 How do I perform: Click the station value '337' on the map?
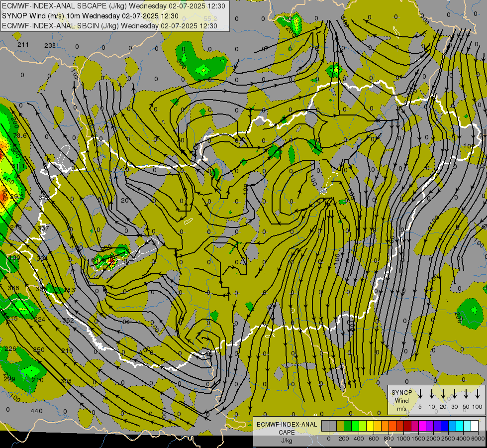point(43,228)
